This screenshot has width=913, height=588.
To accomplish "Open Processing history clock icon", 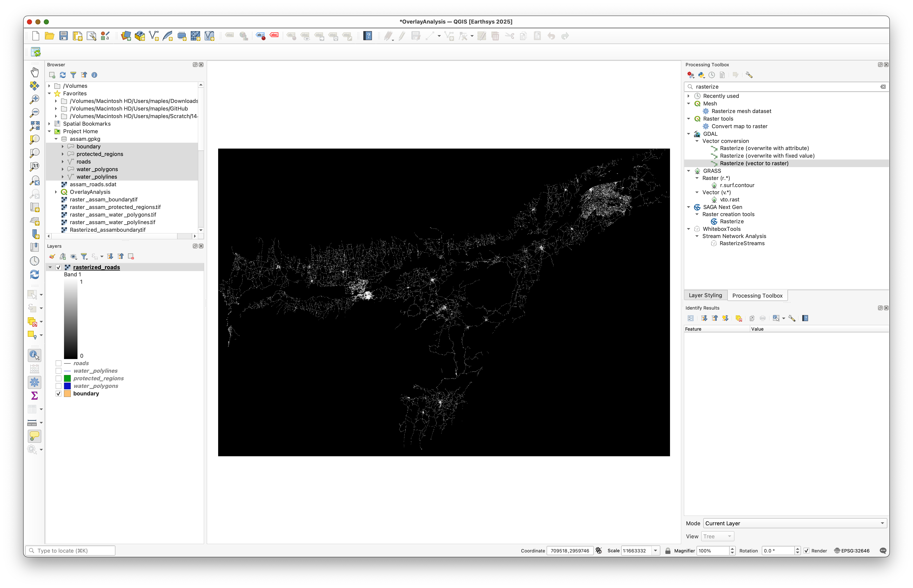I will tap(712, 75).
